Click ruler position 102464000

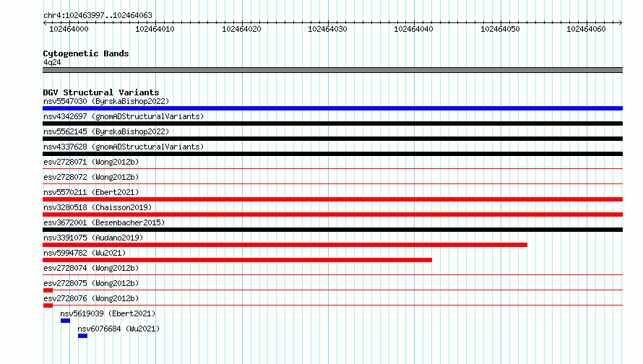click(69, 29)
